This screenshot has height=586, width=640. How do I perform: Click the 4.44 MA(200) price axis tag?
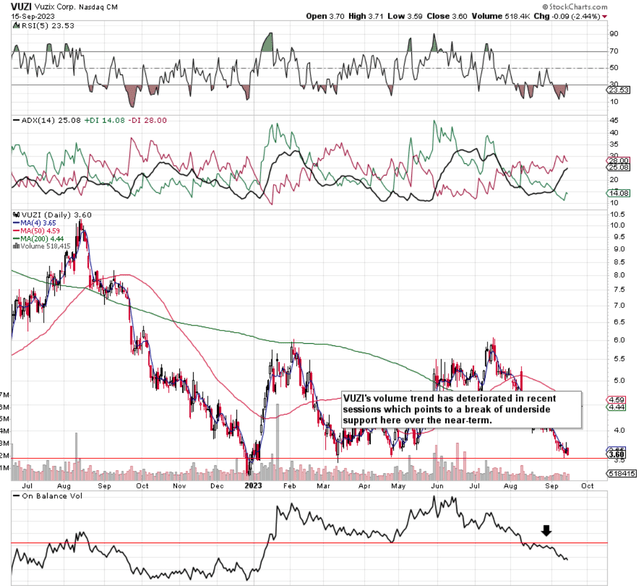[x=616, y=407]
